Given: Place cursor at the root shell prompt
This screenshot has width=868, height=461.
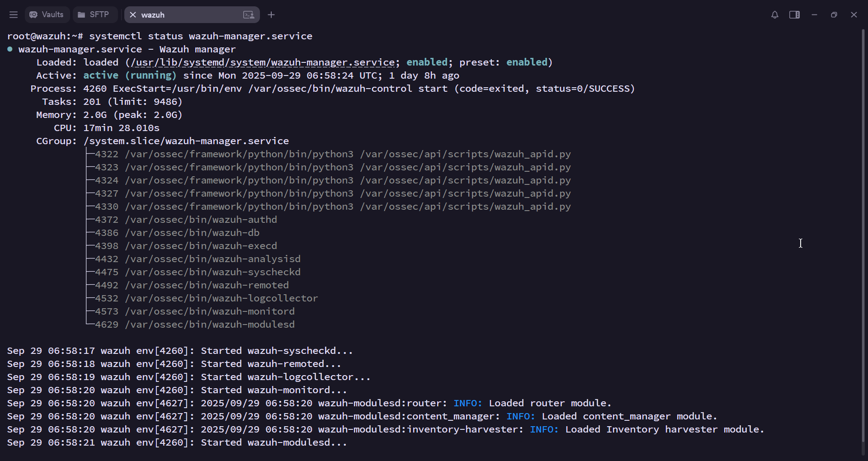Looking at the screenshot, I should click(45, 36).
